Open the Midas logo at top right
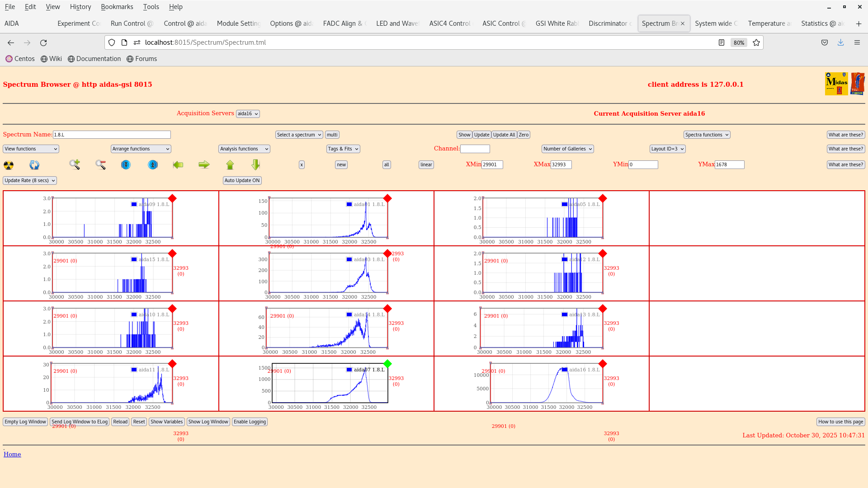Viewport: 868px width, 488px height. point(836,83)
